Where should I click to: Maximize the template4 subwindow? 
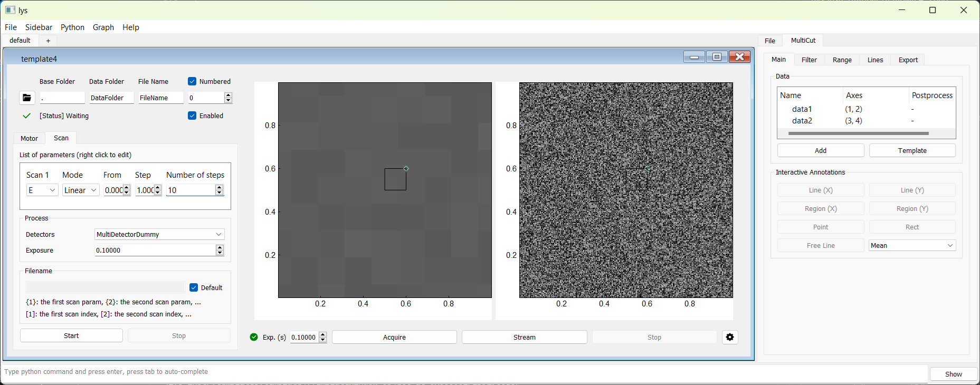717,57
